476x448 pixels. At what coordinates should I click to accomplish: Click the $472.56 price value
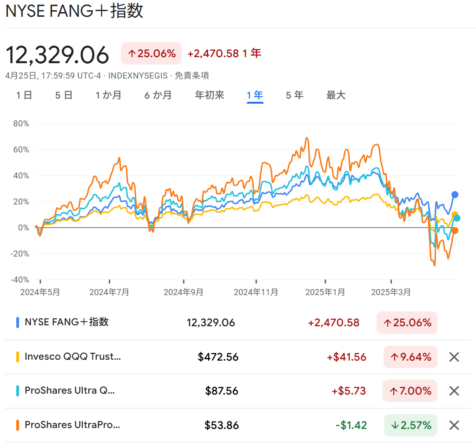click(x=218, y=357)
